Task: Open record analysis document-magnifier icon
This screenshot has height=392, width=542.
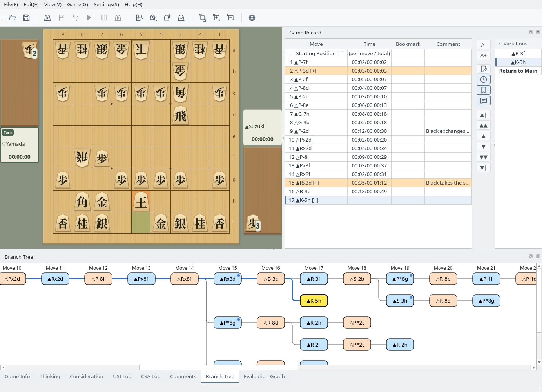Action: 139,18
